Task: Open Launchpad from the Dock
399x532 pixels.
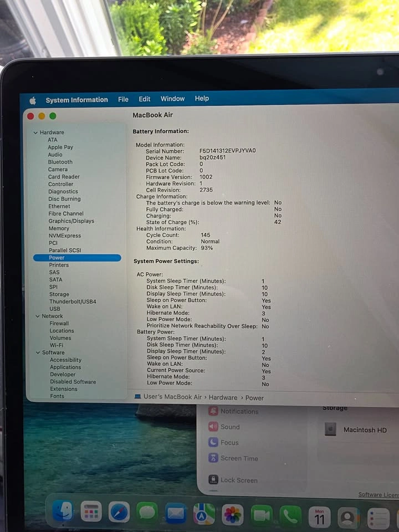Action: pyautogui.click(x=91, y=511)
